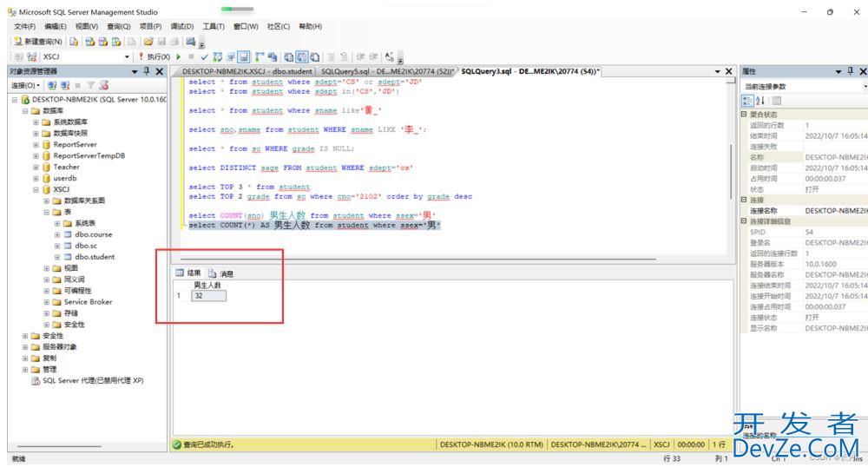
Task: Click the last query line with COUNT(*)
Action: [x=314, y=225]
